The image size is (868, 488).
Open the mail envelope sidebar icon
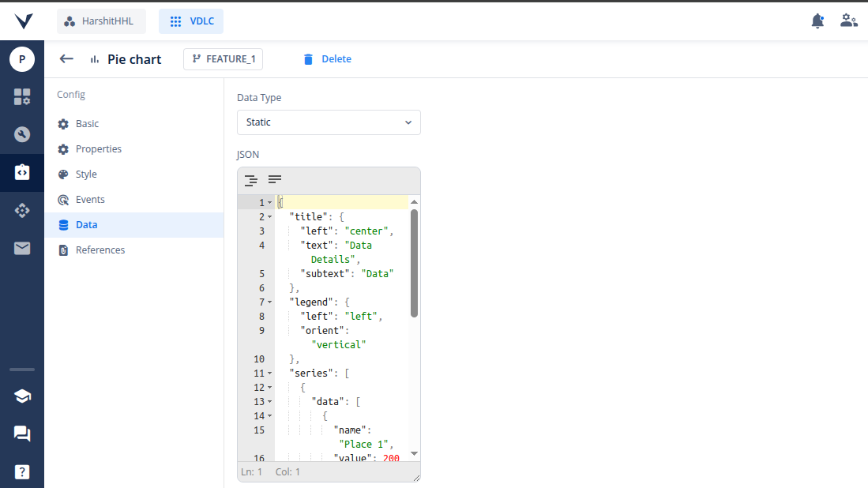click(x=22, y=249)
